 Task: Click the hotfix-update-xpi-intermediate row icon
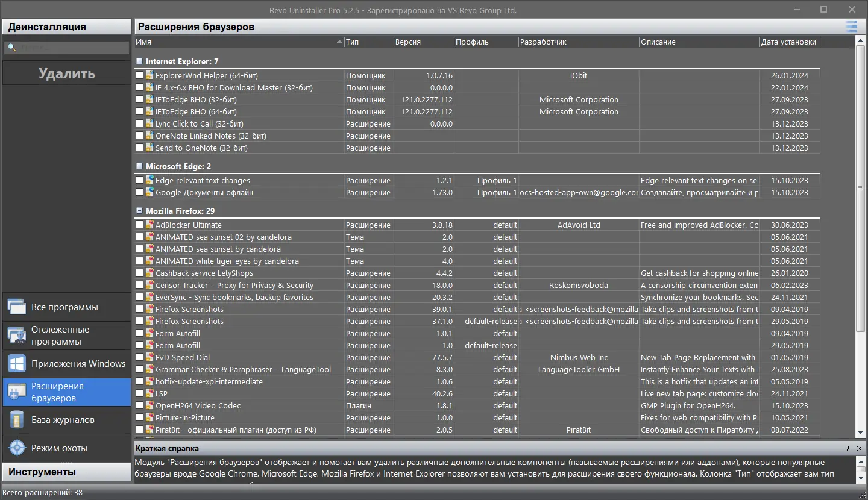pos(150,381)
